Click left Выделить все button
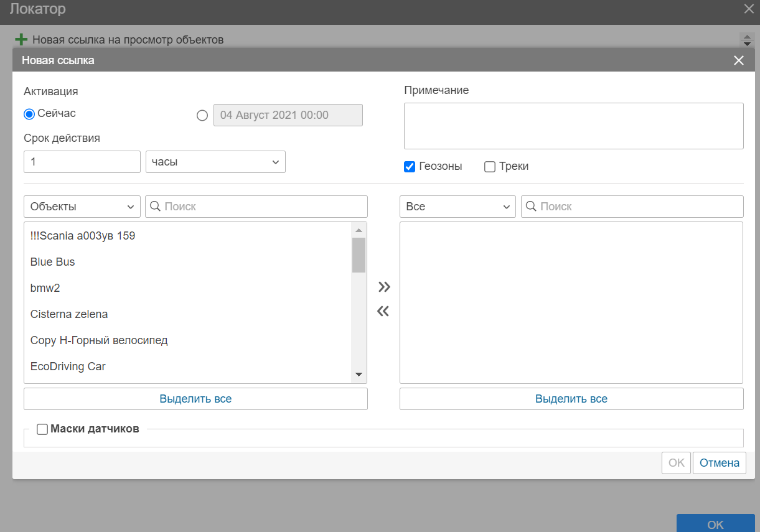This screenshot has width=760, height=532. pos(195,399)
